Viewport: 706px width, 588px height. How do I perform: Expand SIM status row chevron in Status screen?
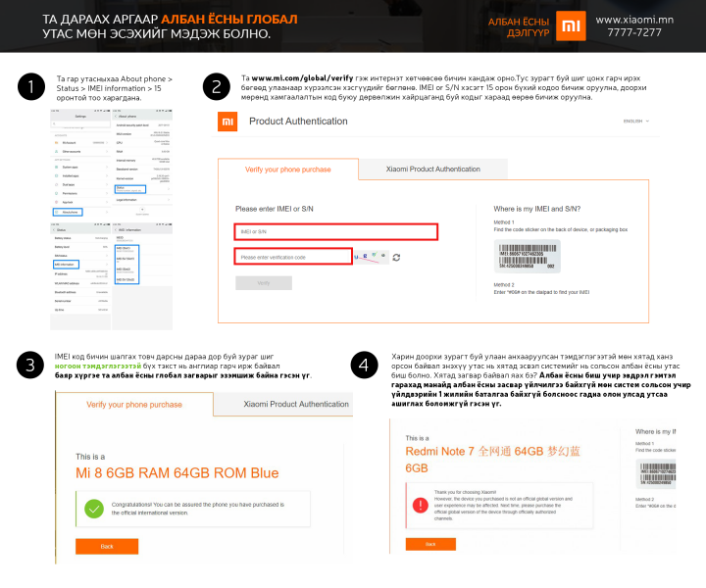pyautogui.click(x=107, y=256)
